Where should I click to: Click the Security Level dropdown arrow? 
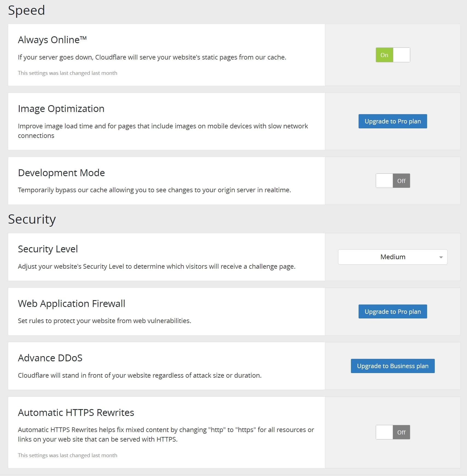coord(441,257)
